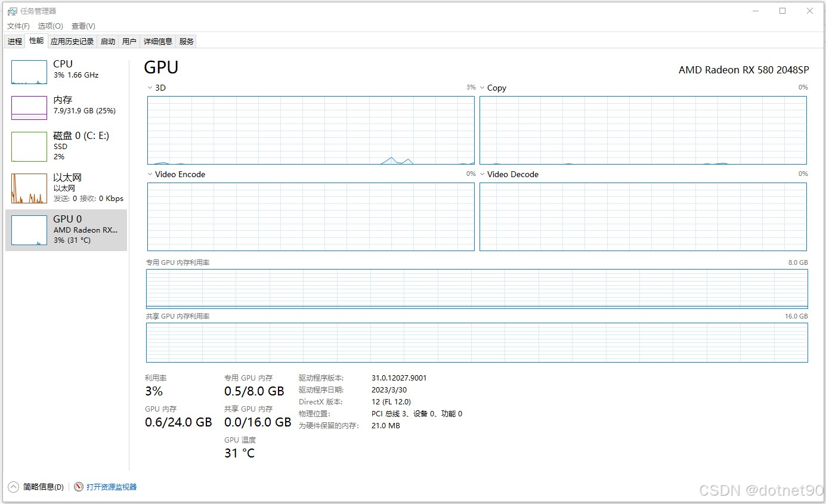
Task: Click PCI 总线 3 physical location value
Action: tap(417, 414)
